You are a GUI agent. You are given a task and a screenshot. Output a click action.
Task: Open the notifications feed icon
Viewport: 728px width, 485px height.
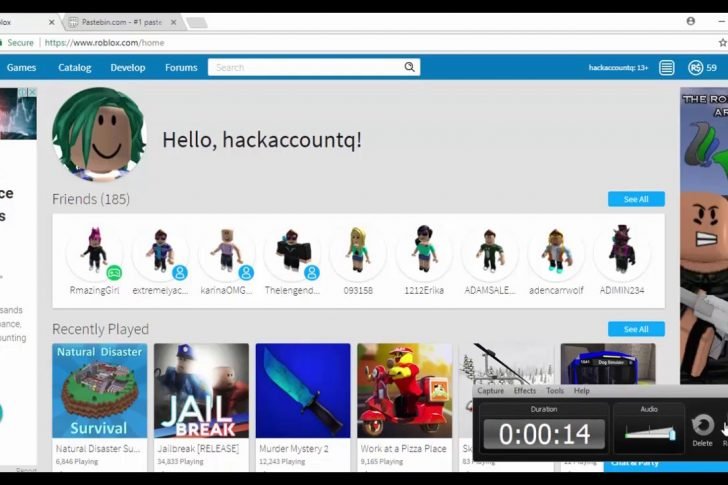click(667, 67)
